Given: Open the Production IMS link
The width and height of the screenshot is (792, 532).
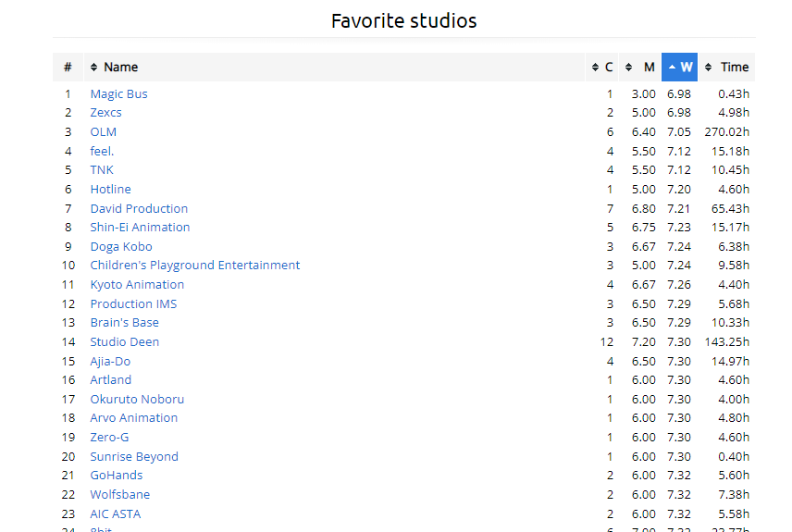Looking at the screenshot, I should pos(133,303).
